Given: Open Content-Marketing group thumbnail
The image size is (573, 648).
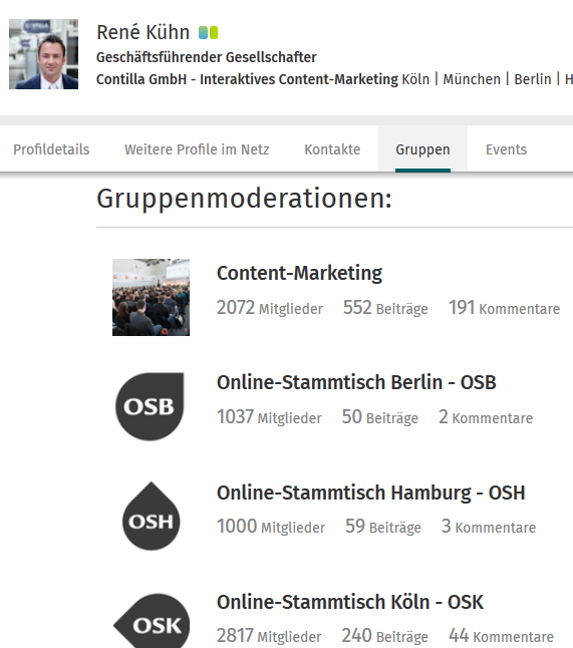Looking at the screenshot, I should 151,297.
